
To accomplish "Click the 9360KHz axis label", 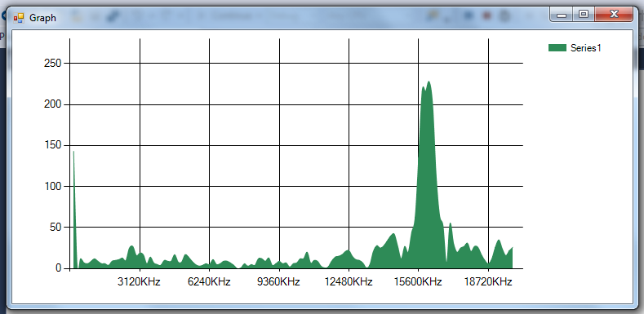I will pos(278,282).
